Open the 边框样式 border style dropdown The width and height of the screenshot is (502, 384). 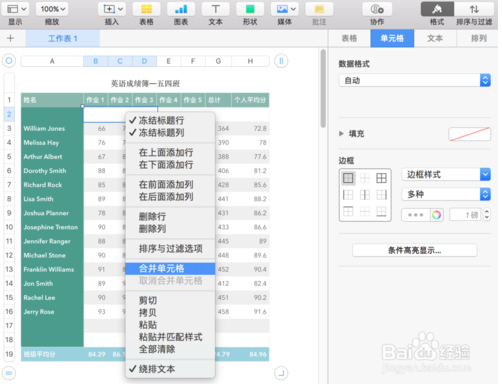(x=446, y=174)
